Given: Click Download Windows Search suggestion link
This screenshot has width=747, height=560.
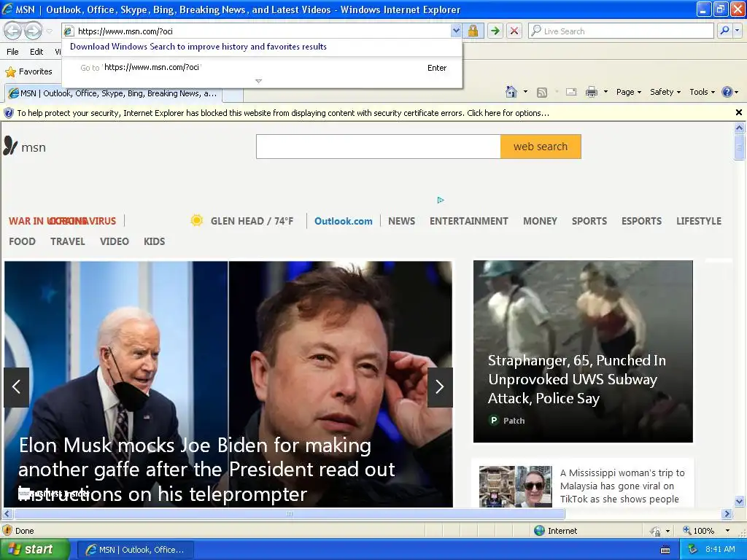Looking at the screenshot, I should point(198,47).
